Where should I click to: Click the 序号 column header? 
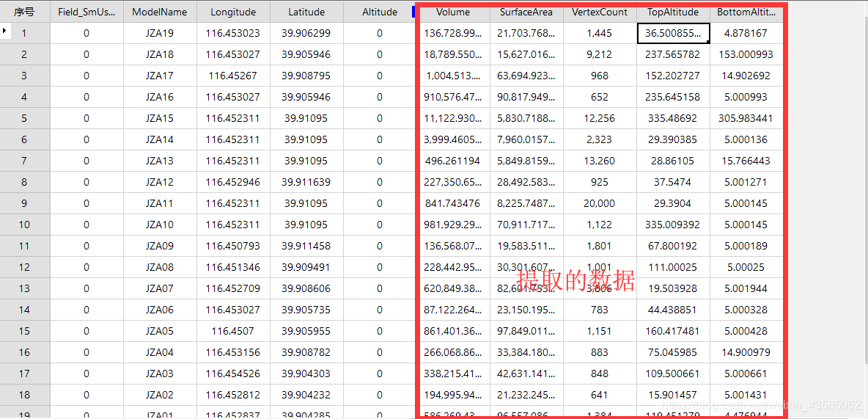25,12
